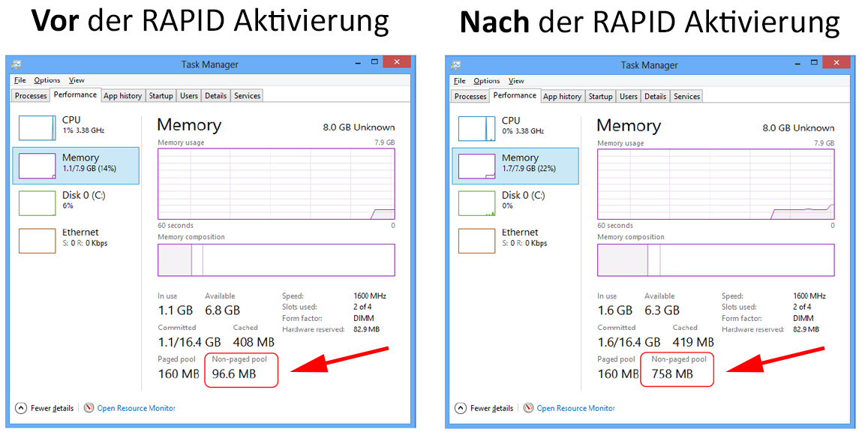Screen dimensions: 868x435
Task: Click the Available value 6.3 GB
Action: click(x=662, y=310)
